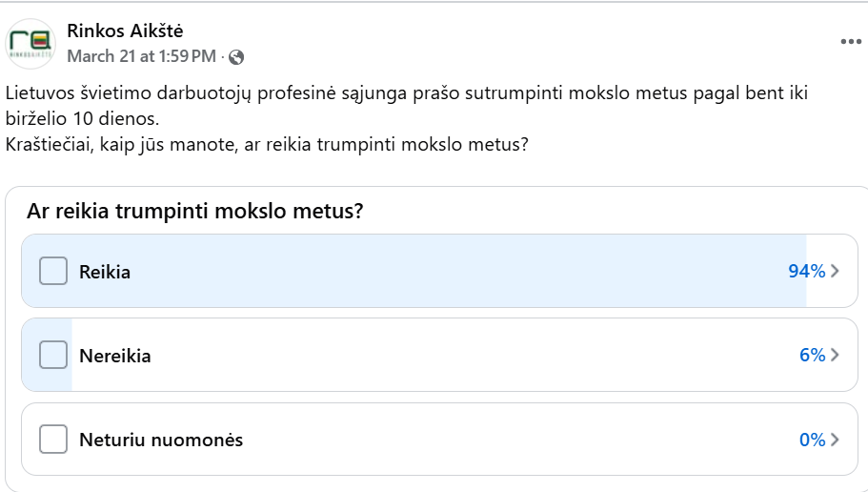The image size is (868, 492).
Task: Open the March 21 at 1:59 PM timestamp
Action: tap(142, 56)
